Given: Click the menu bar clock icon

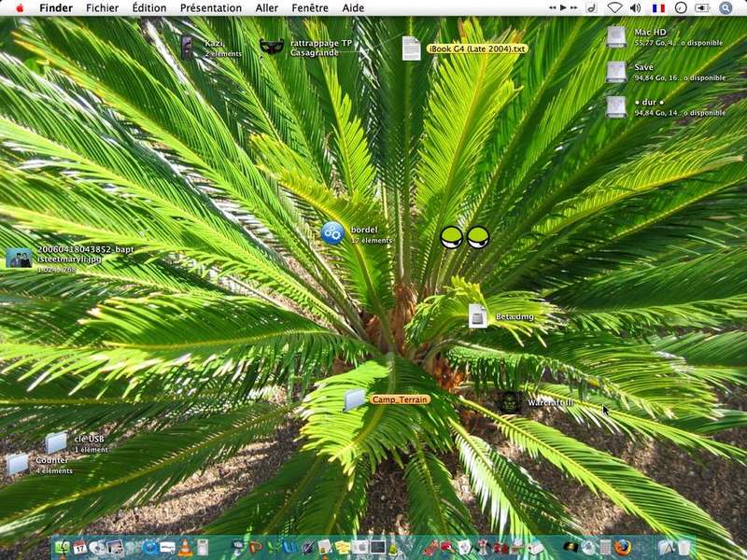Looking at the screenshot, I should [681, 8].
